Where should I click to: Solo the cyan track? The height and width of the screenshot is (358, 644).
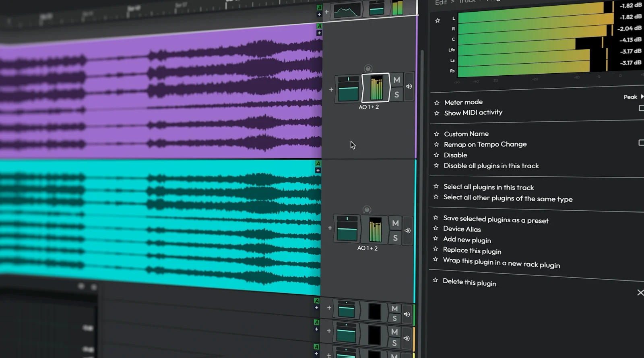click(x=395, y=238)
